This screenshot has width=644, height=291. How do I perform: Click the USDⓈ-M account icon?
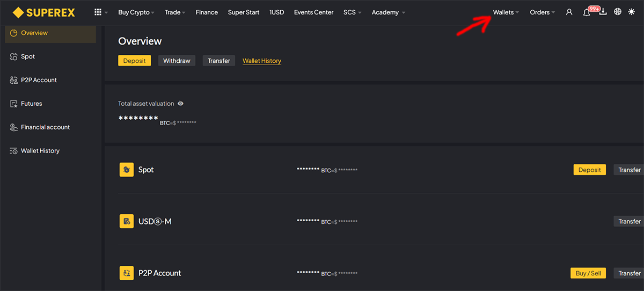click(126, 221)
